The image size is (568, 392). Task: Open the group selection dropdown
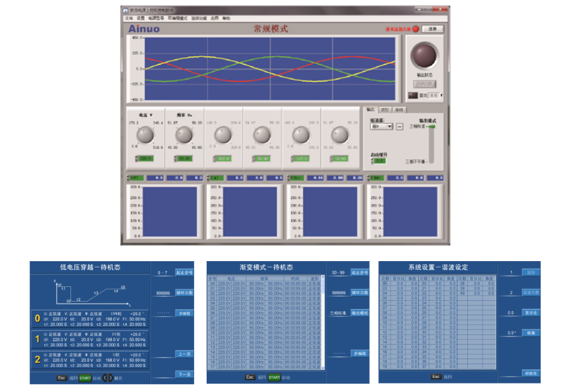(381, 127)
